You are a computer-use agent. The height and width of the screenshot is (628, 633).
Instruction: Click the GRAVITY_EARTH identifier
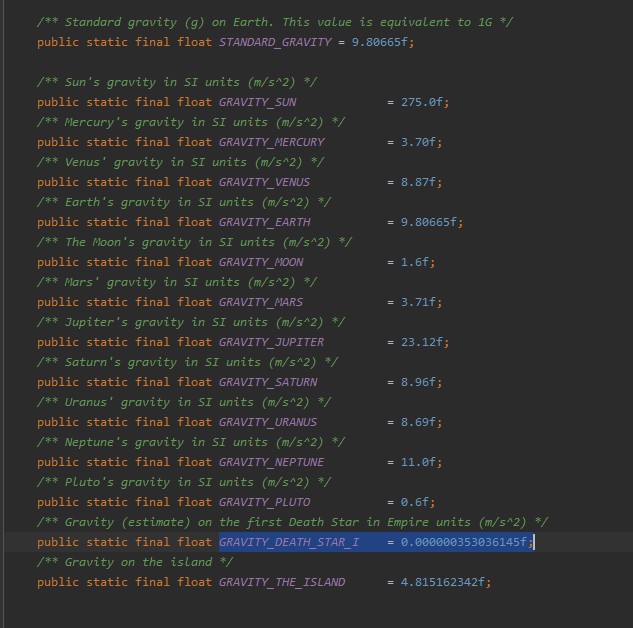pyautogui.click(x=264, y=222)
